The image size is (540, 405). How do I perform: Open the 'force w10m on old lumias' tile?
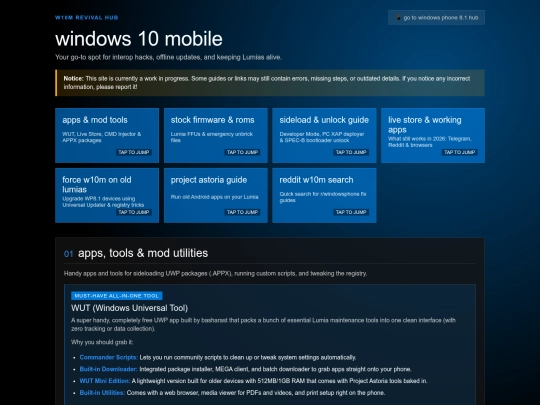tap(107, 195)
